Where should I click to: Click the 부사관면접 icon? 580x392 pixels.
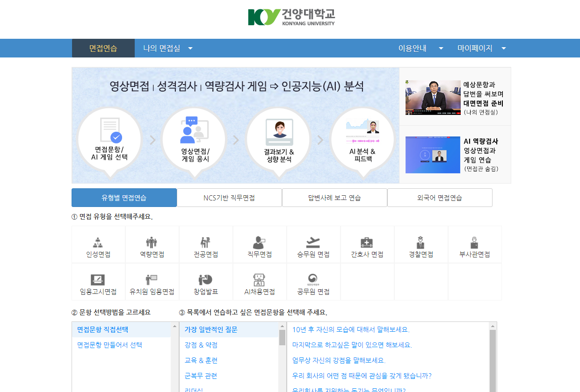[x=475, y=244]
